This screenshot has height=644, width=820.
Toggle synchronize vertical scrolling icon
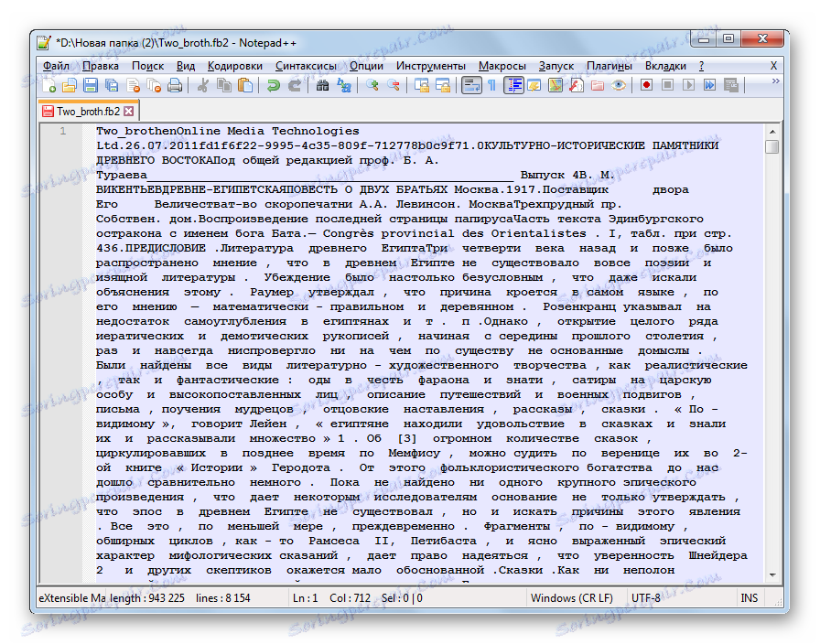422,85
